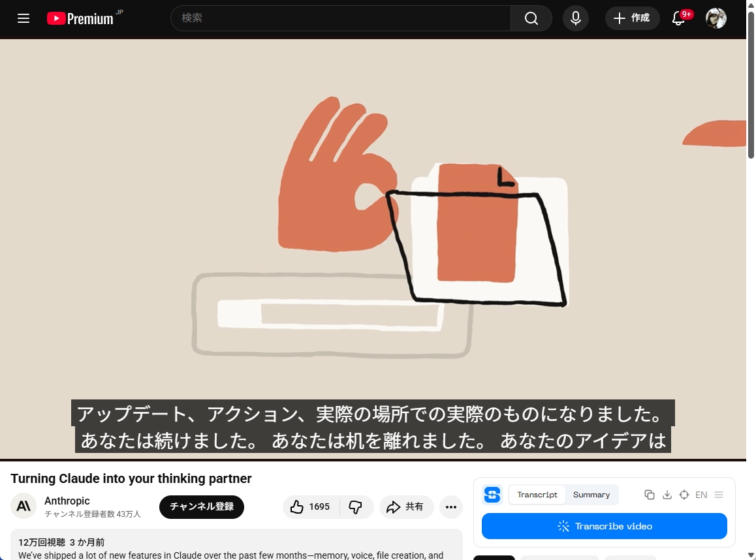The width and height of the screenshot is (756, 560).
Task: Open the main YouTube sidebar menu
Action: point(24,18)
